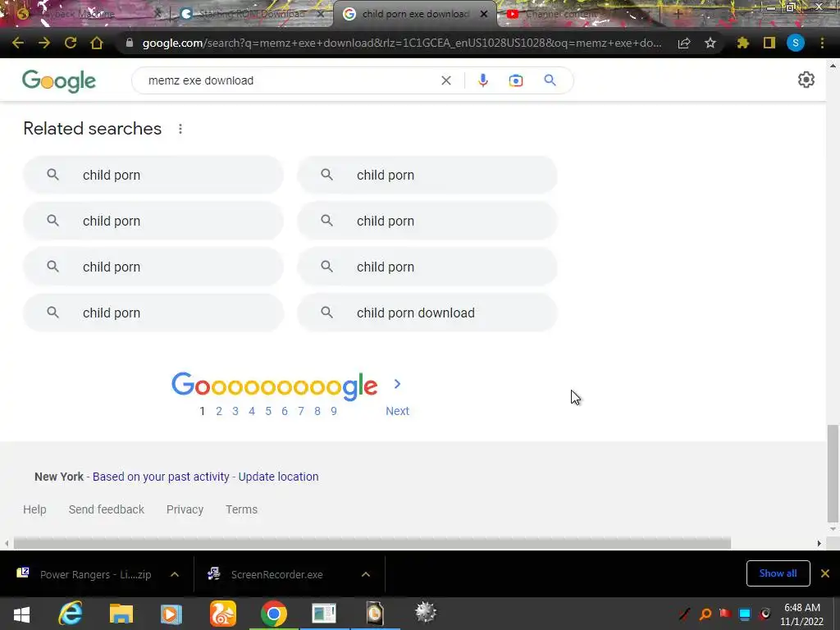Start a voice search with the microphone

click(482, 80)
